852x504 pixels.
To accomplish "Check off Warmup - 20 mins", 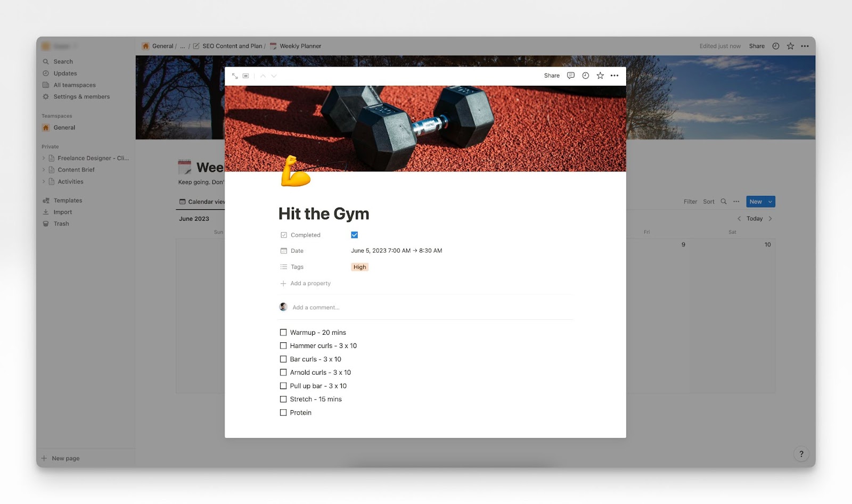I will tap(283, 333).
